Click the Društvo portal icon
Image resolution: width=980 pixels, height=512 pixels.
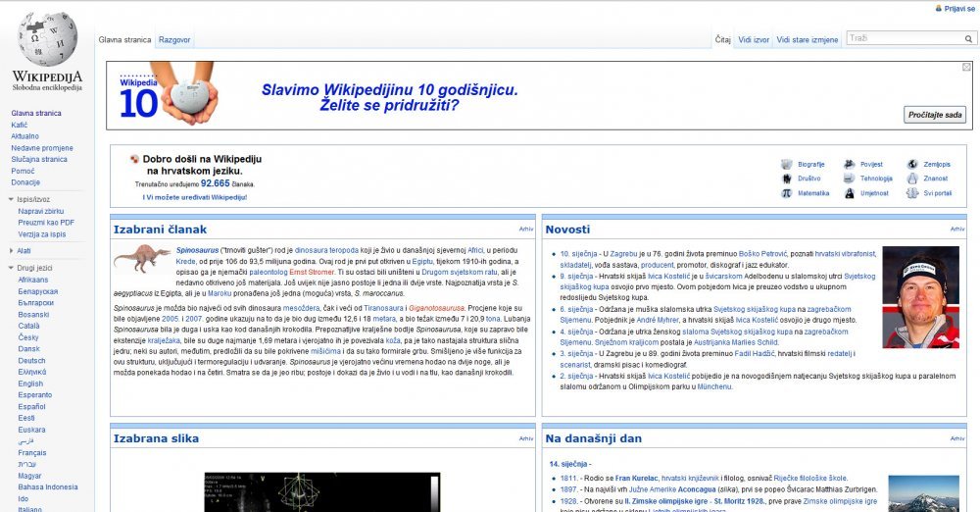coord(786,179)
